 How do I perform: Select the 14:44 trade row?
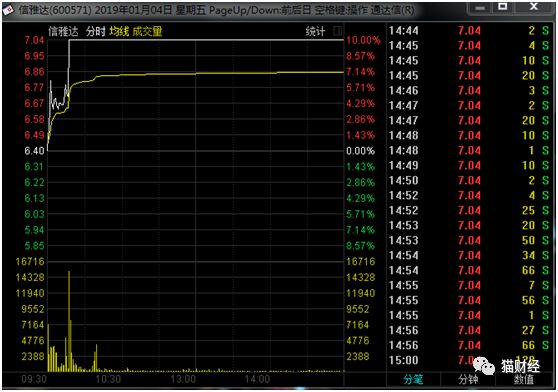point(469,31)
